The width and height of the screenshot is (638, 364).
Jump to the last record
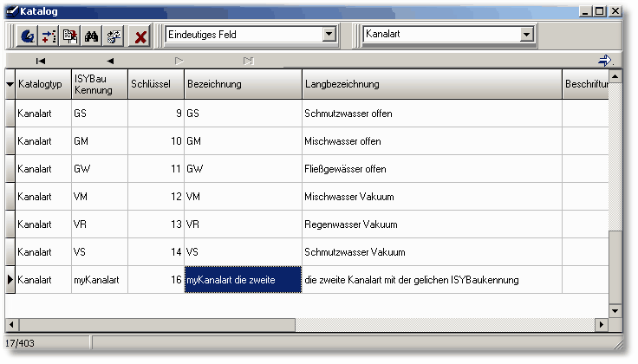[248, 61]
